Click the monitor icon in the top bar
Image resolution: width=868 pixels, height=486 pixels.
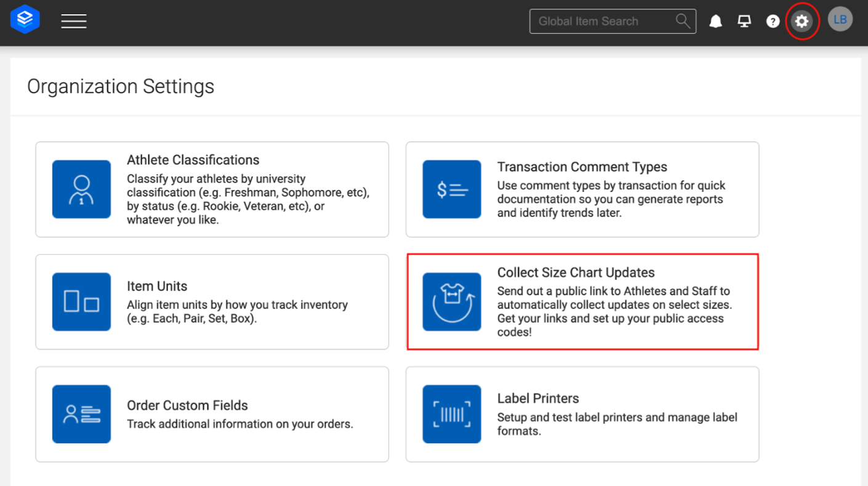[744, 22]
